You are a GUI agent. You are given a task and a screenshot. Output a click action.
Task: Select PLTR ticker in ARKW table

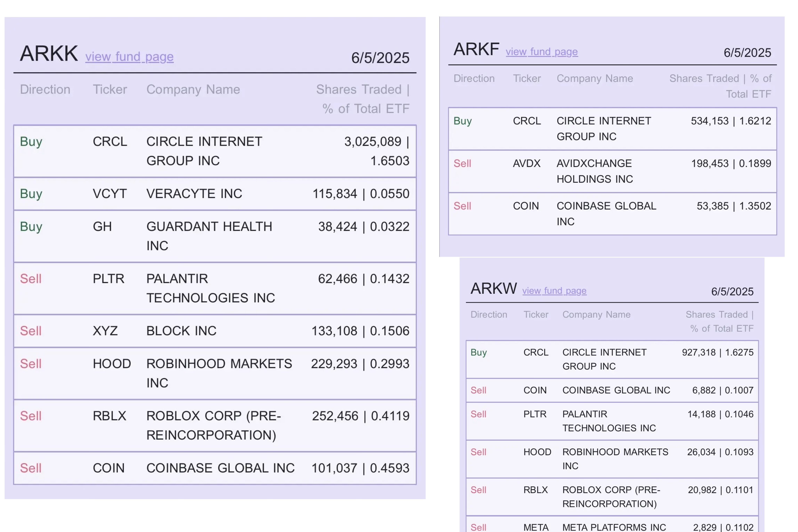click(535, 414)
